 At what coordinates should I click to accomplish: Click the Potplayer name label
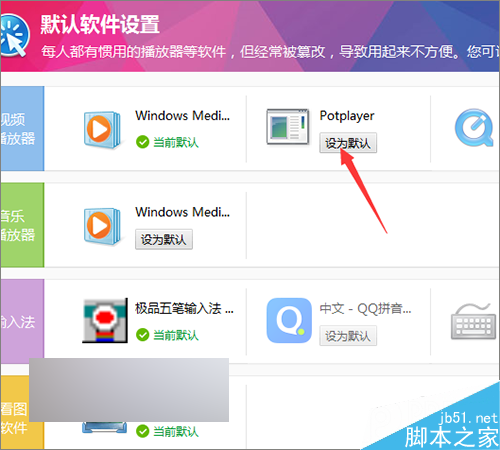tap(347, 116)
